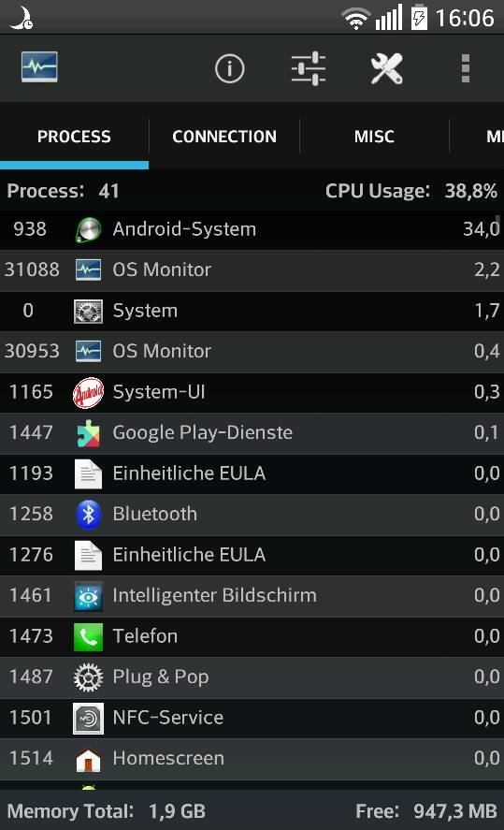Tap the OS Monitor app logo

[39, 67]
